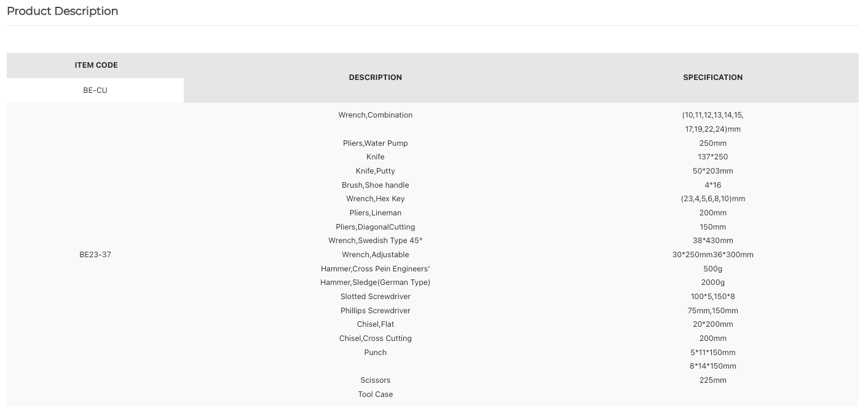Select the Knife,Putty description text
The height and width of the screenshot is (416, 868).
[375, 171]
